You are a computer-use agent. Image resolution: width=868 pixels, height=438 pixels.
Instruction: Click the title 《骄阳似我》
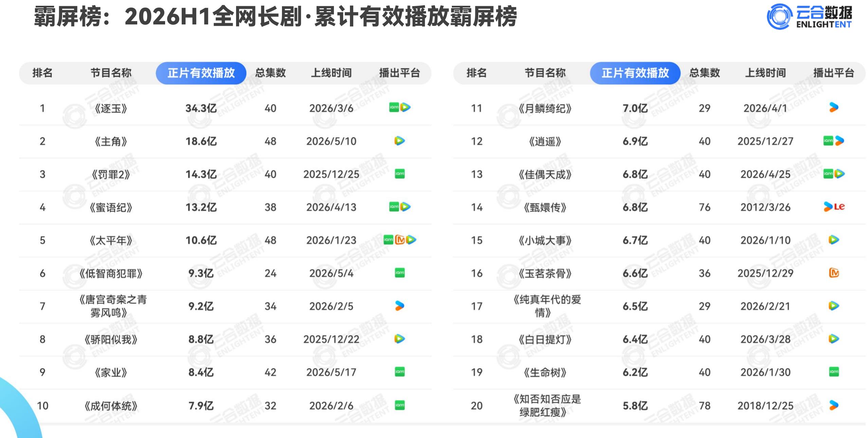point(111,339)
